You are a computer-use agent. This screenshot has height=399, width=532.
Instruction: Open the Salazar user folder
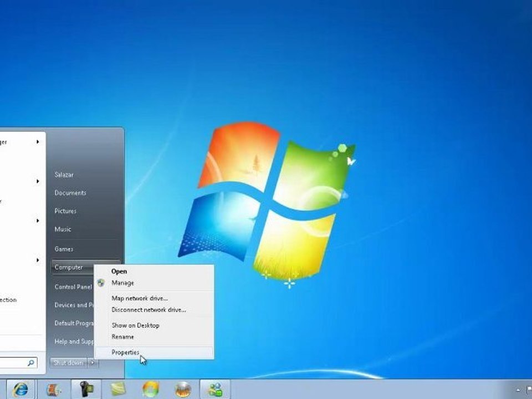[64, 175]
